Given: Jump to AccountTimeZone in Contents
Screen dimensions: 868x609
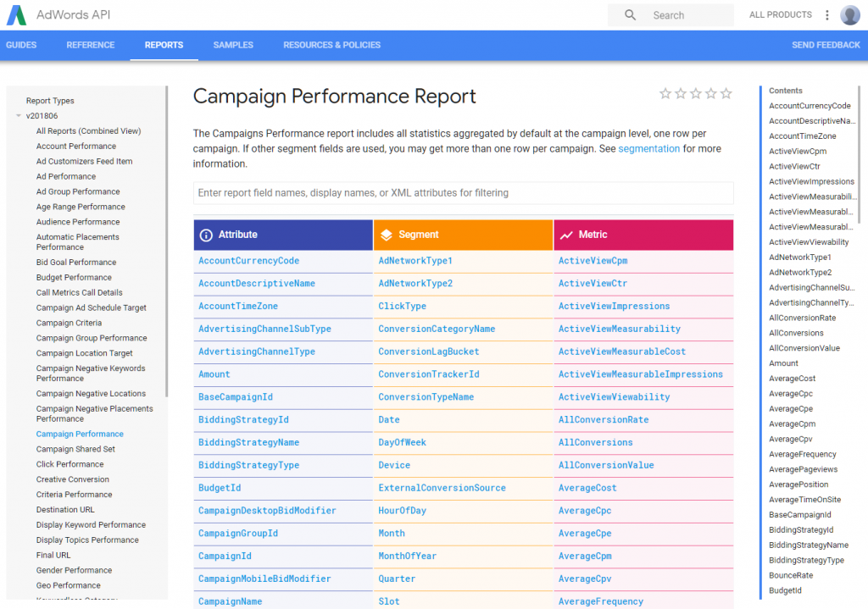Looking at the screenshot, I should (x=802, y=136).
